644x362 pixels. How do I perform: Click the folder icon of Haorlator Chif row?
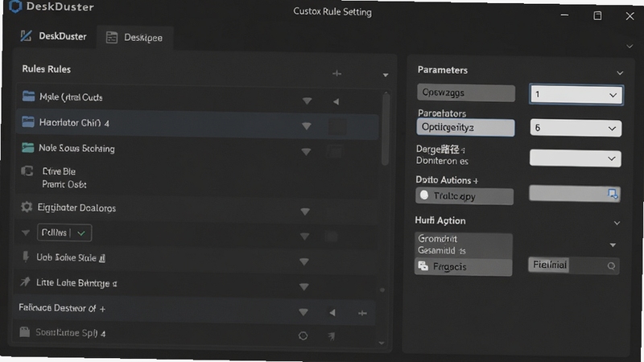pyautogui.click(x=28, y=122)
